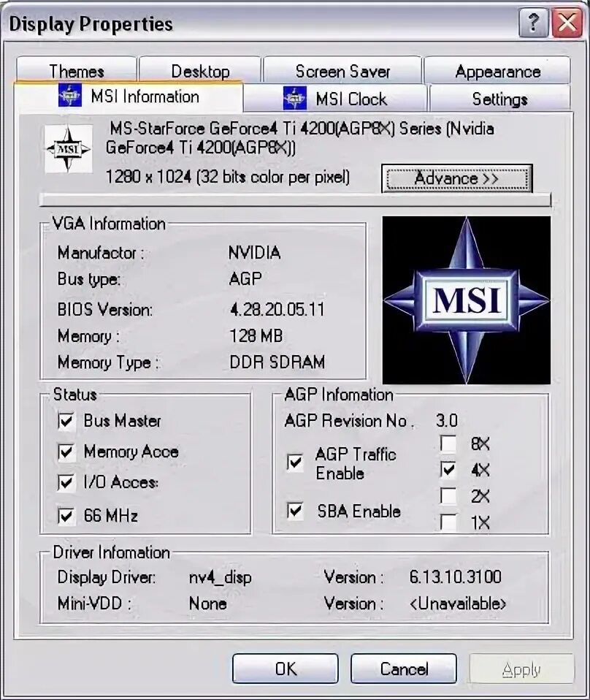Uncheck the AGP 4X checkbox
Image resolution: width=590 pixels, height=700 pixels.
[448, 469]
